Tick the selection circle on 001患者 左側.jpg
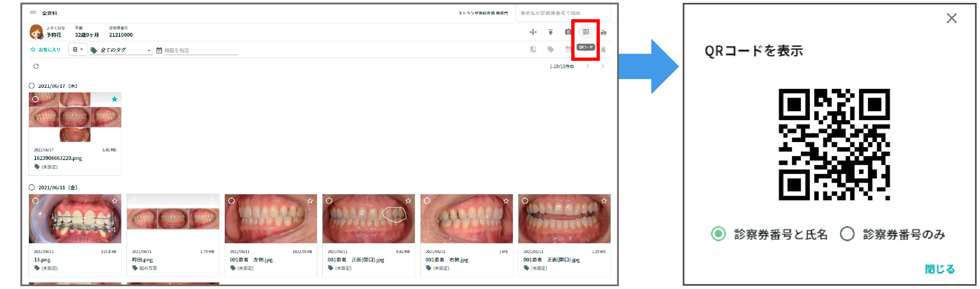The image size is (980, 289). tap(232, 201)
